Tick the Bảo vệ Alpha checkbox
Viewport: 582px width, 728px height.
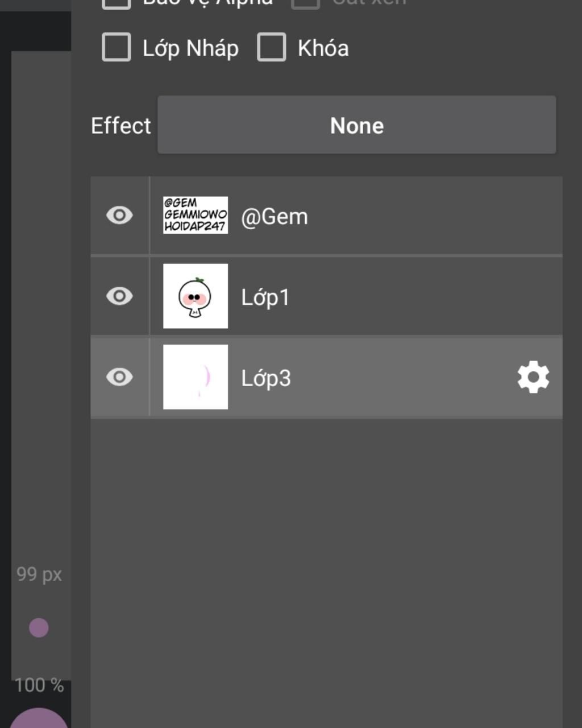pos(116,3)
